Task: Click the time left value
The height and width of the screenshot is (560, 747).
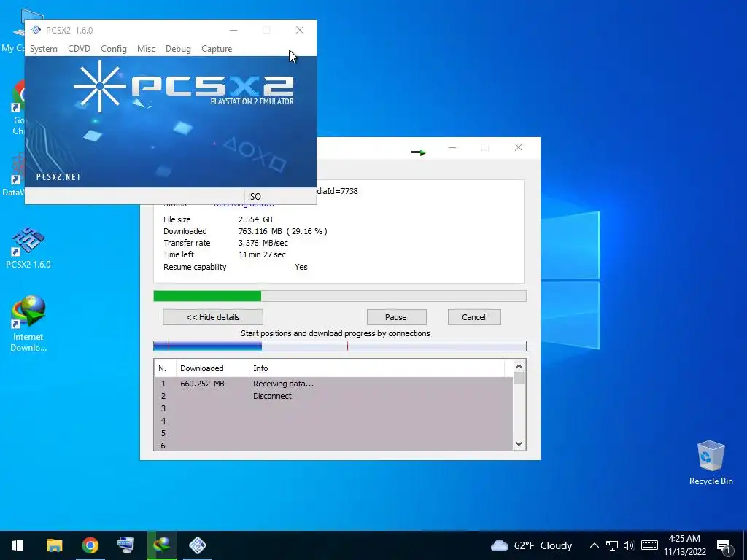Action: [262, 254]
